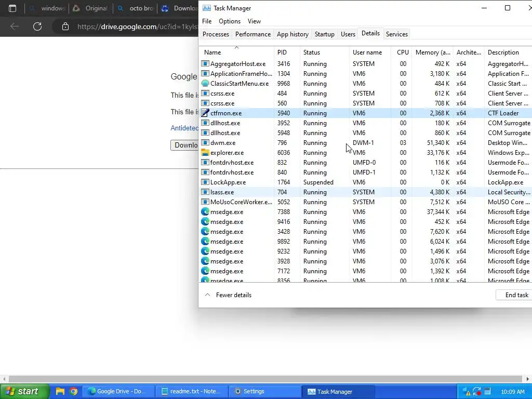Click the msedge.exe icon for PID 9232
532x399 pixels.
coord(205,251)
